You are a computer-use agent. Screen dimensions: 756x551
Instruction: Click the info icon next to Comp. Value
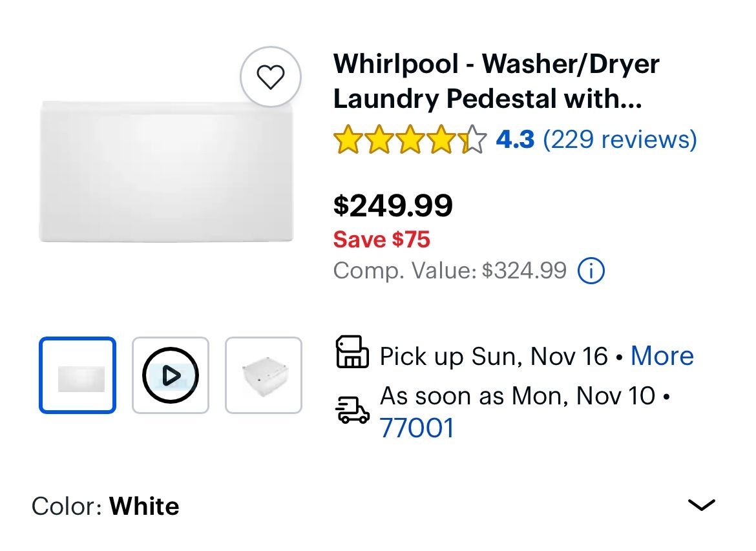[x=590, y=271]
